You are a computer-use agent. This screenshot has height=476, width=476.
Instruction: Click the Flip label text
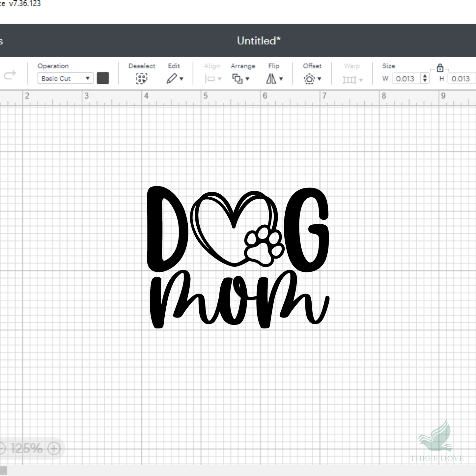click(x=274, y=66)
